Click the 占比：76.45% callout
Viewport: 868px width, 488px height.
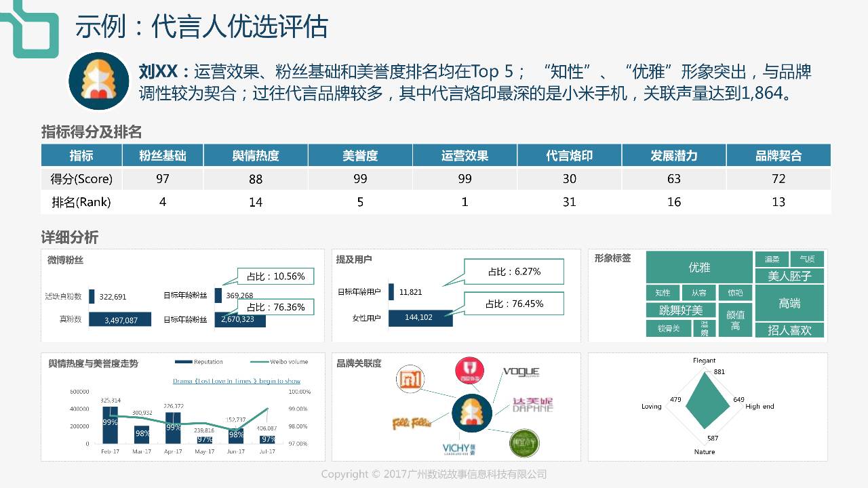[514, 304]
